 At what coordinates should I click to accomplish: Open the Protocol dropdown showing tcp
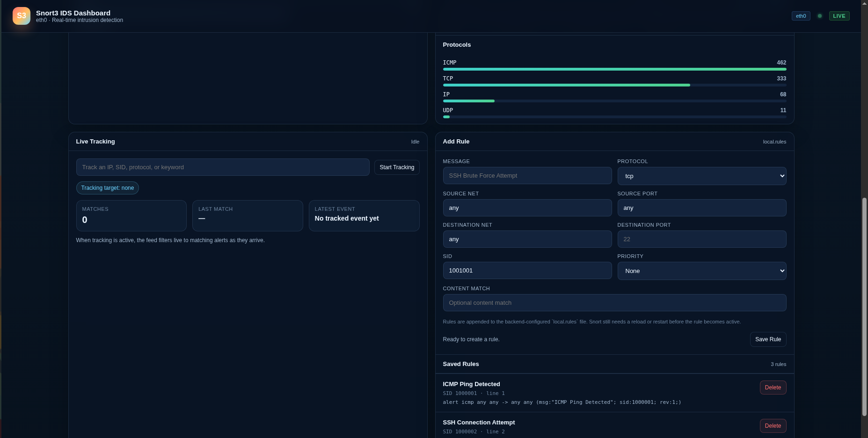click(x=701, y=176)
